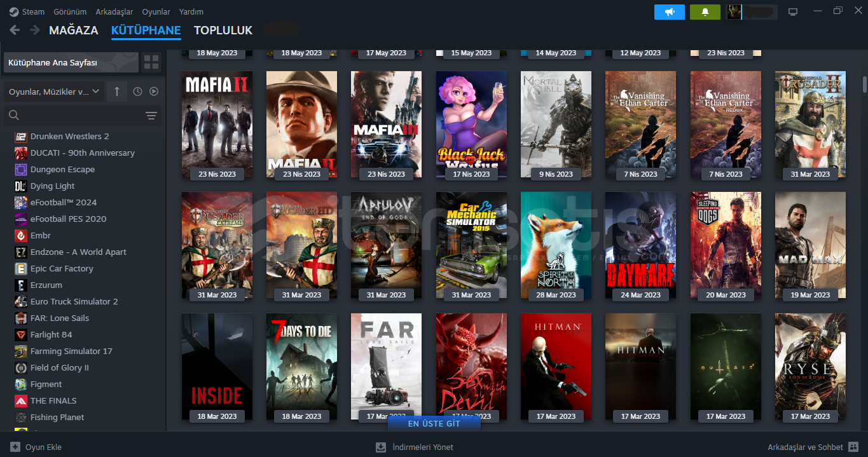The width and height of the screenshot is (868, 457).
Task: Open İndirmeleri Yönet downloads
Action: point(415,447)
